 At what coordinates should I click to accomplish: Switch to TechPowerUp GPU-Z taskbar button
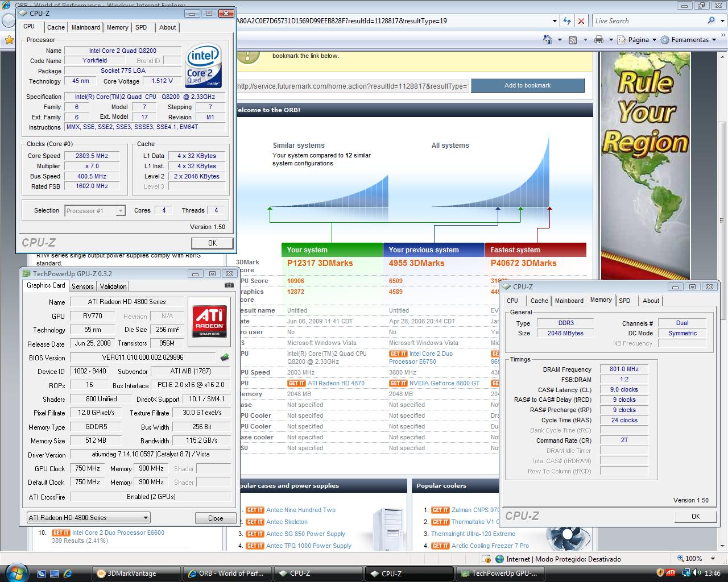pyautogui.click(x=500, y=573)
